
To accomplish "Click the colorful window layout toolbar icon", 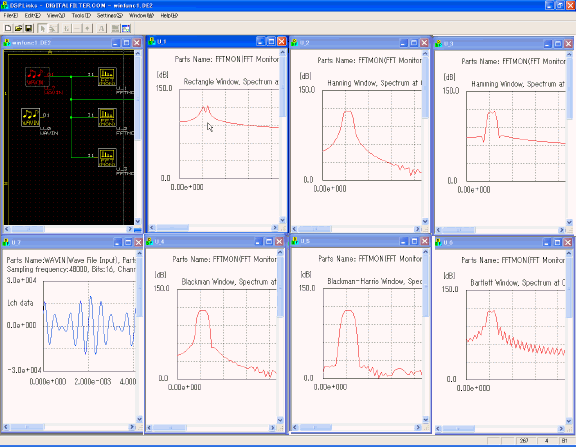I will [x=126, y=28].
